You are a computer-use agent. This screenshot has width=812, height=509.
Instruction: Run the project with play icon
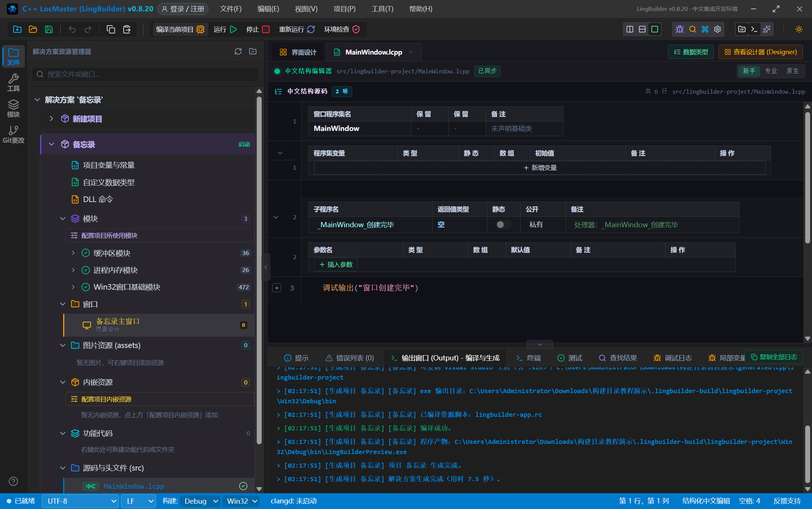233,29
